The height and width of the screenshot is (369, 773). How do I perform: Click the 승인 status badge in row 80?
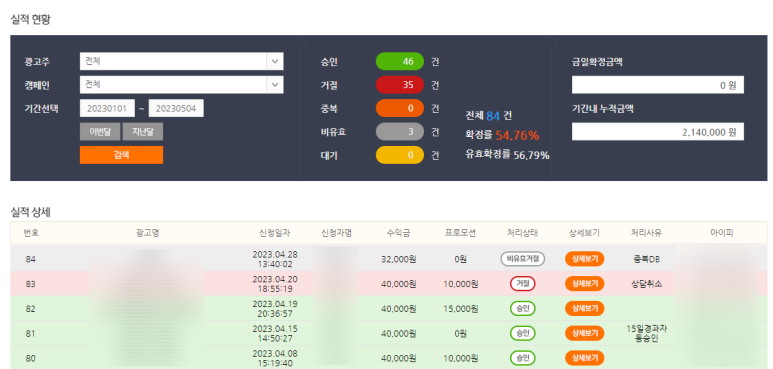point(523,358)
